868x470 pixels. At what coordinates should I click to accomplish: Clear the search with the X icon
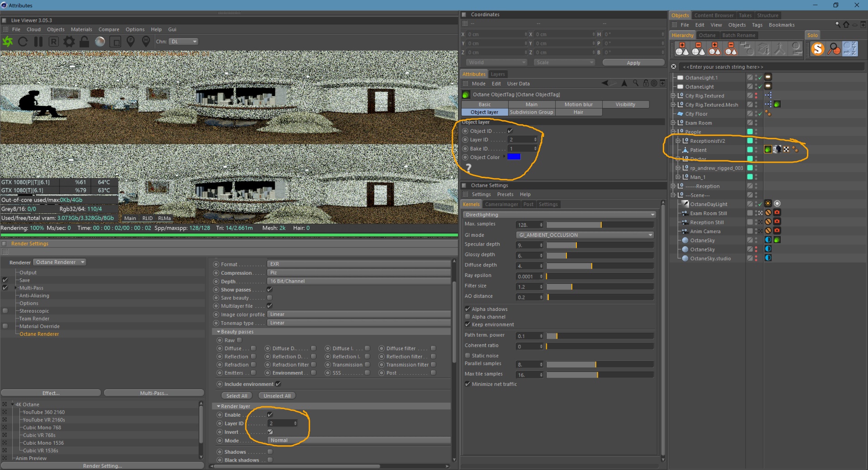coord(674,66)
